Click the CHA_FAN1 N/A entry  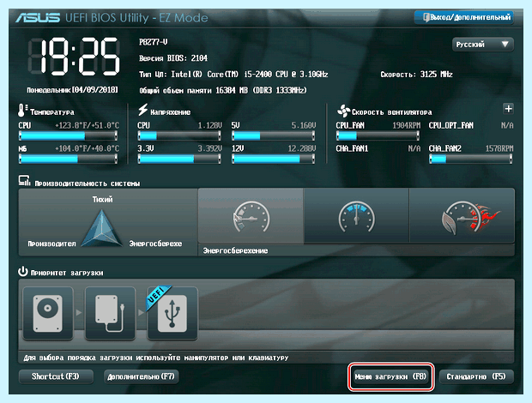tap(378, 148)
